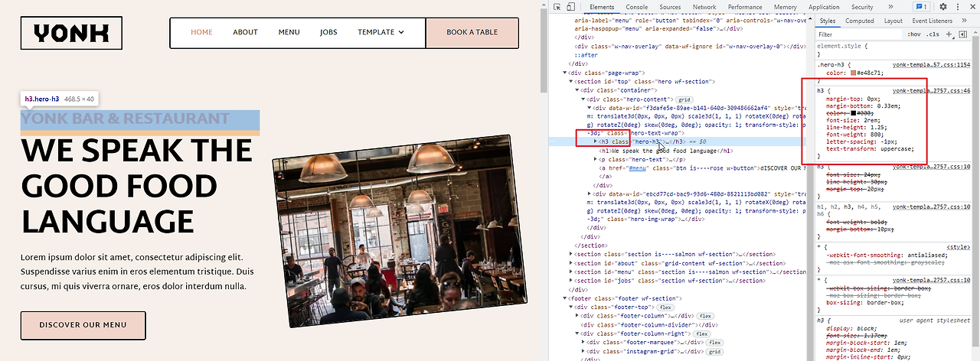The height and width of the screenshot is (361, 980).
Task: Select the Event Listeners sidebar tab
Action: click(x=933, y=21)
